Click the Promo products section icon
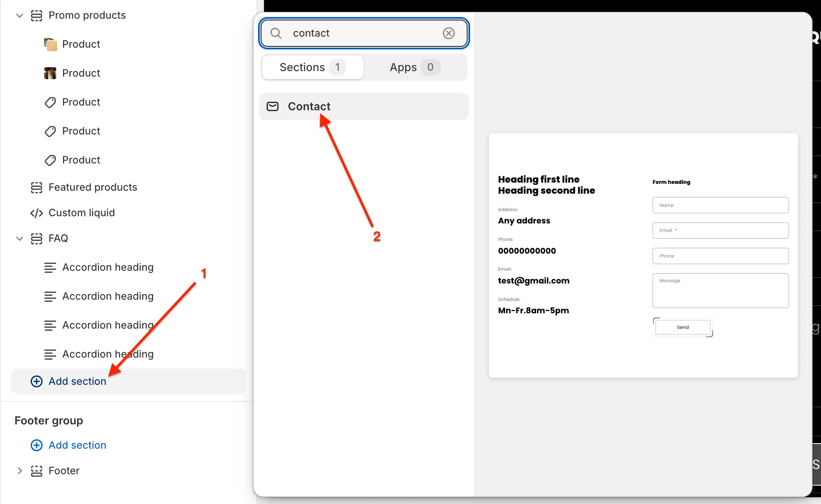 [x=37, y=16]
